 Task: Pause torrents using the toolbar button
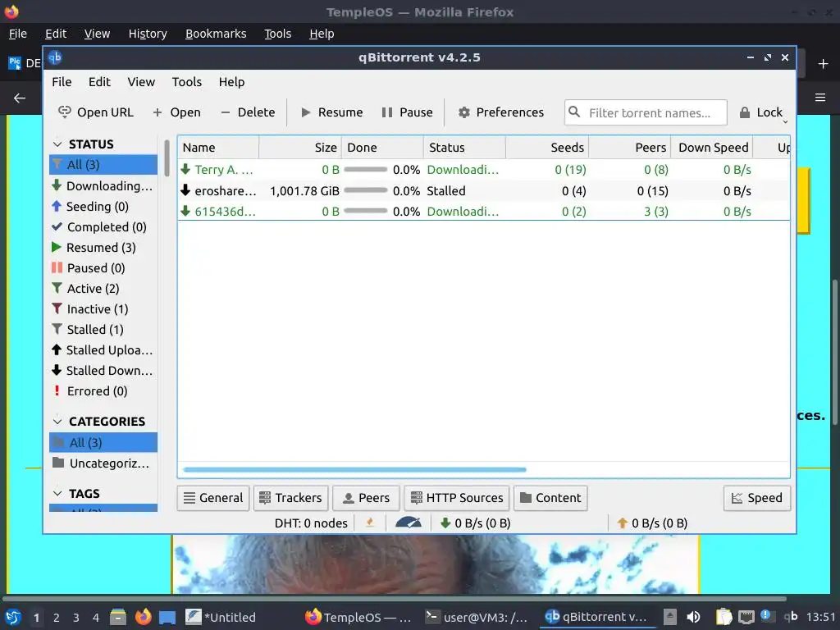407,112
